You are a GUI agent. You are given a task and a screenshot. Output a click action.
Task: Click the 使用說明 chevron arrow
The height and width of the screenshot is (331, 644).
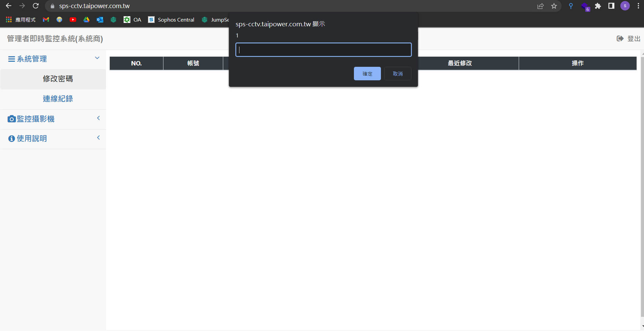click(98, 138)
